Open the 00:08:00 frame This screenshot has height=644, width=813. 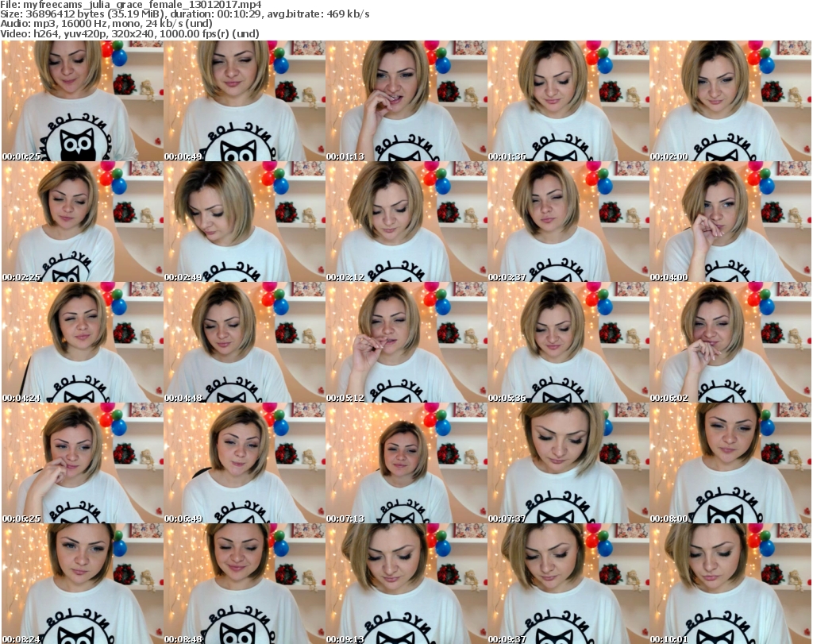[730, 463]
